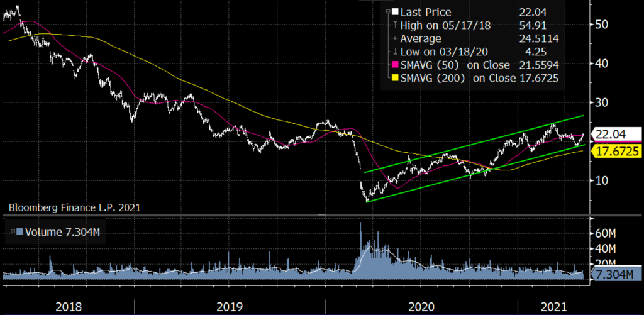
Task: Grab the divider handle between price and volume panels
Action: [x=322, y=215]
